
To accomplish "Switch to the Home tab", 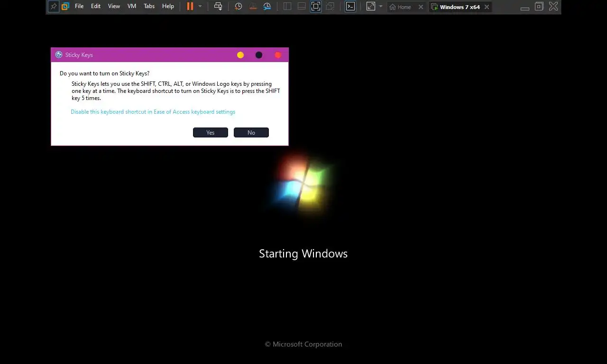I will pos(400,7).
